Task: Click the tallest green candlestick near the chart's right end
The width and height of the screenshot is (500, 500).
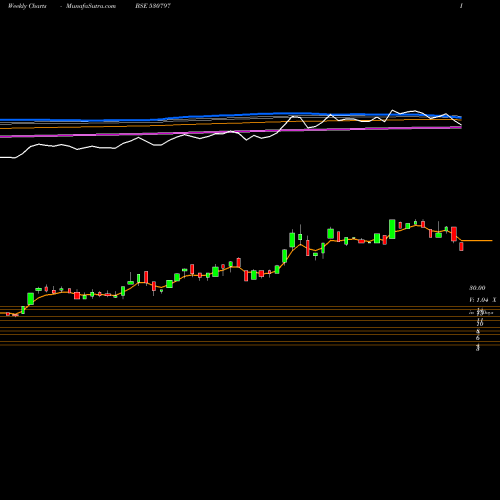Action: coord(392,229)
